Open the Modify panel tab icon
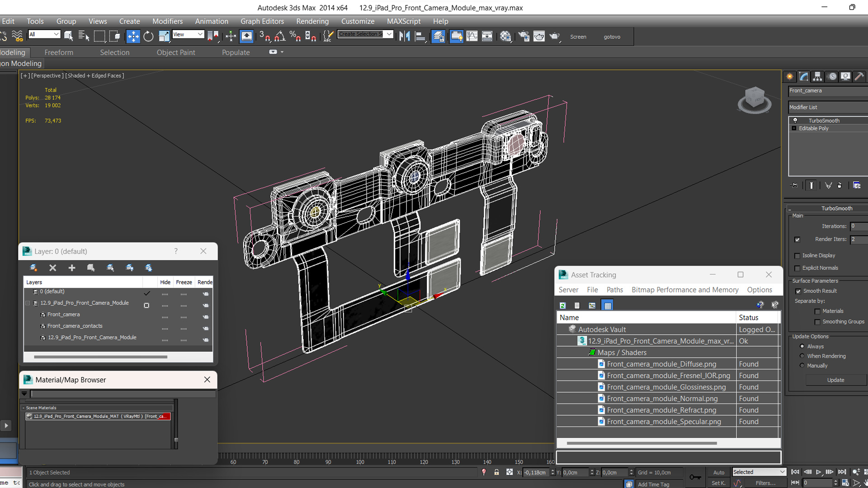This screenshot has width=868, height=488. (x=803, y=76)
